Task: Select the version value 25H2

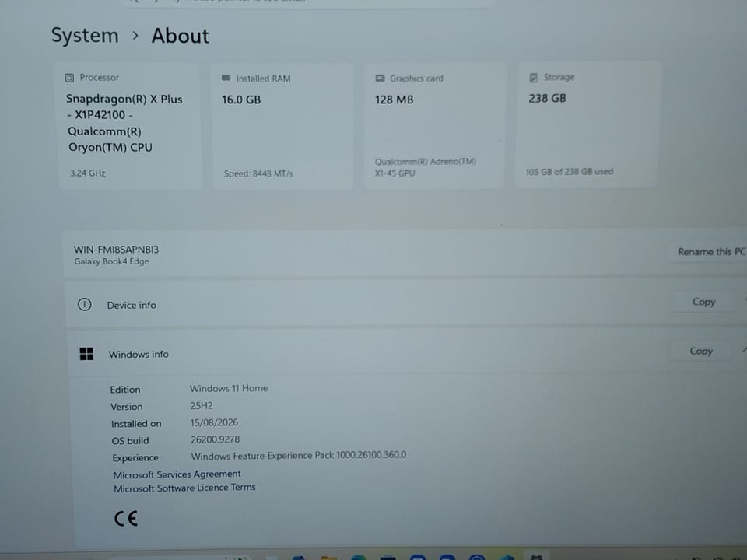Action: click(x=202, y=406)
